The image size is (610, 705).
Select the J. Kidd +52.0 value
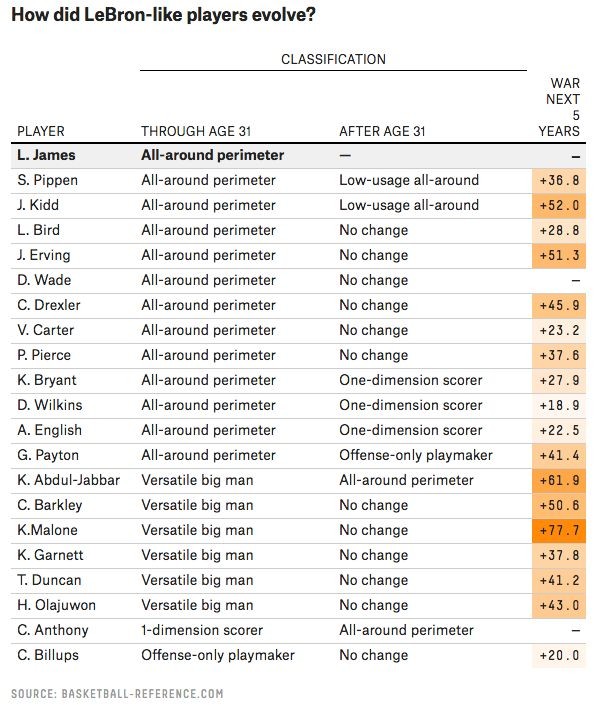[558, 205]
